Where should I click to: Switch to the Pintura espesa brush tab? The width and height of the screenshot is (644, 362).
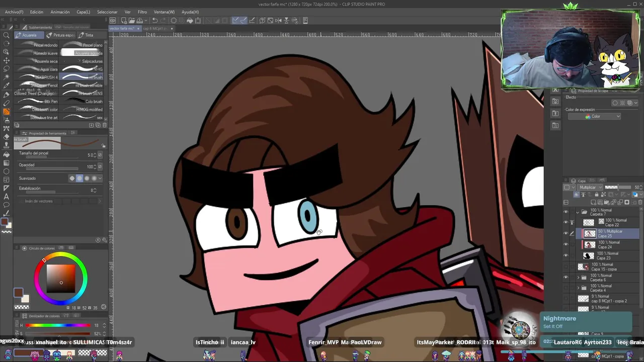point(61,35)
